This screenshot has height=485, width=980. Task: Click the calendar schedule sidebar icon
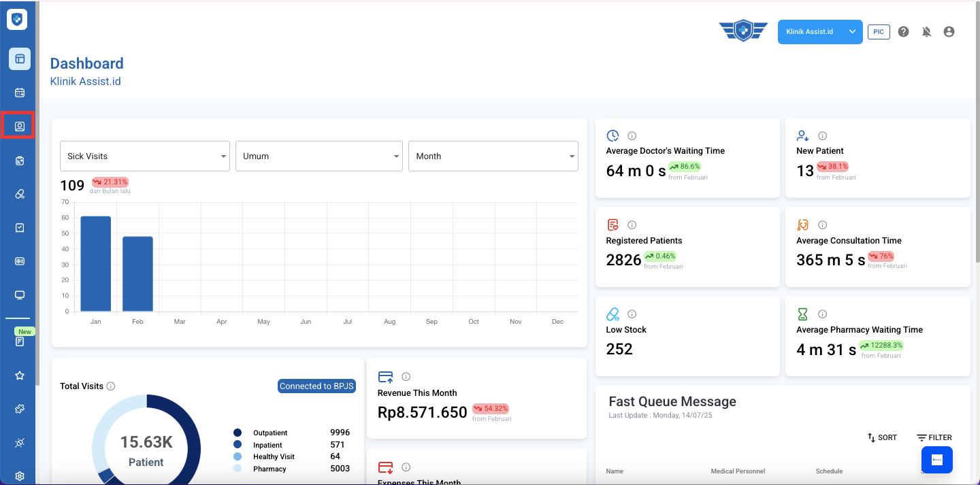(x=20, y=93)
